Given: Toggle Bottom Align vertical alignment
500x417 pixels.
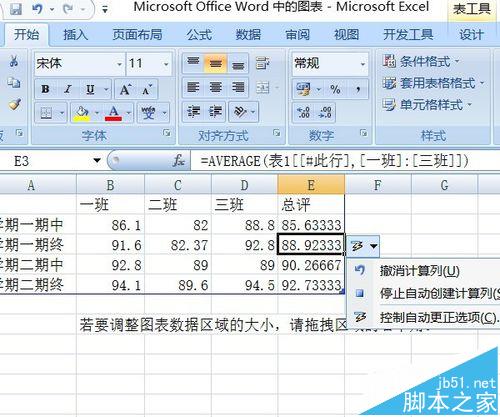Looking at the screenshot, I should coord(238,63).
